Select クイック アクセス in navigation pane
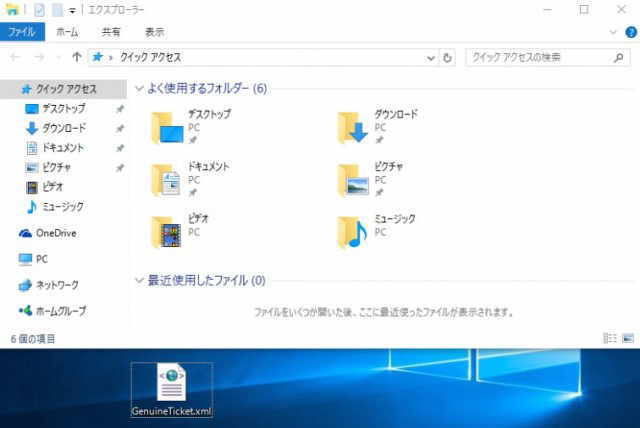The image size is (640, 428). (x=63, y=89)
